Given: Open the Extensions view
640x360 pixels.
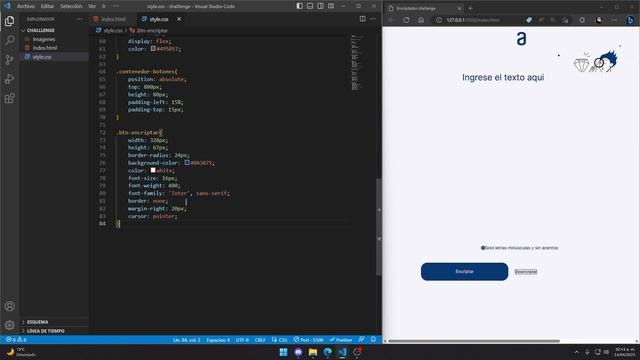Looking at the screenshot, I should click(9, 98).
